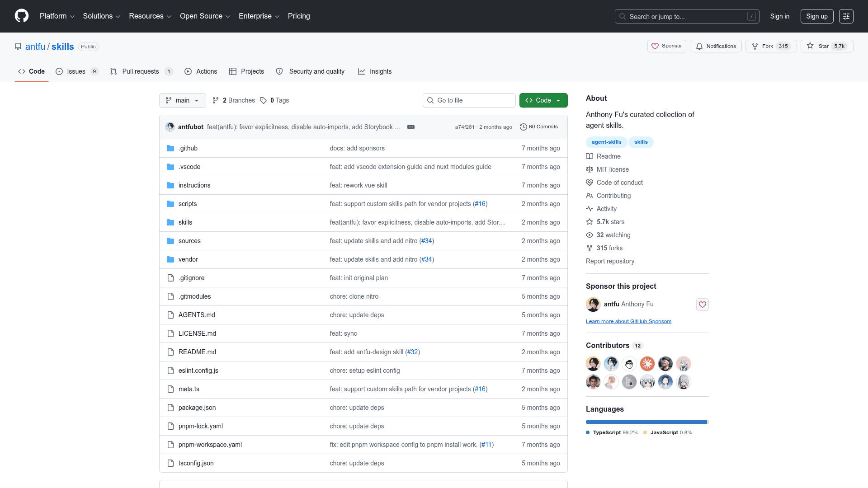This screenshot has height=488, width=868.
Task: Open the green Code dropdown
Action: 543,100
